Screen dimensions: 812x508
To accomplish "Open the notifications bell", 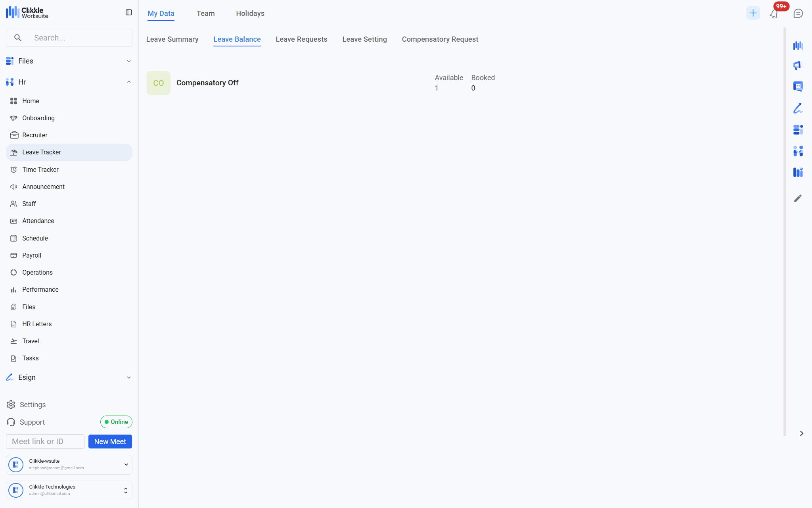I will coord(774,14).
